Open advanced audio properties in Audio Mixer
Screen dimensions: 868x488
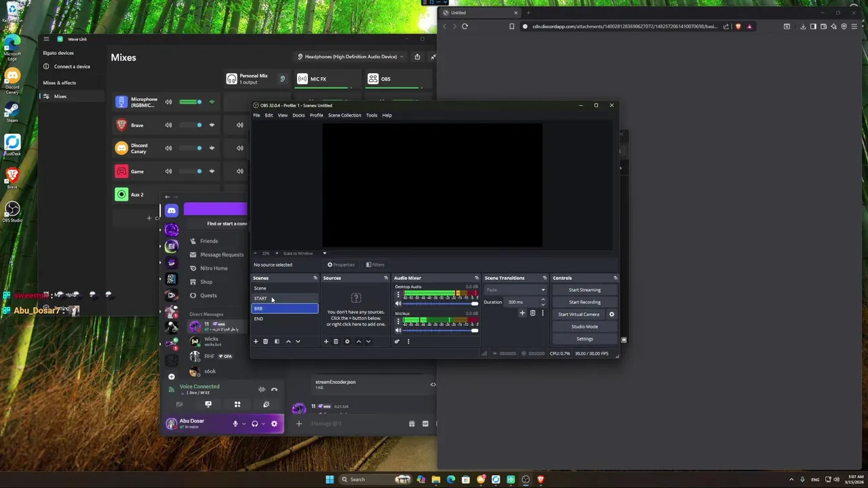(397, 342)
